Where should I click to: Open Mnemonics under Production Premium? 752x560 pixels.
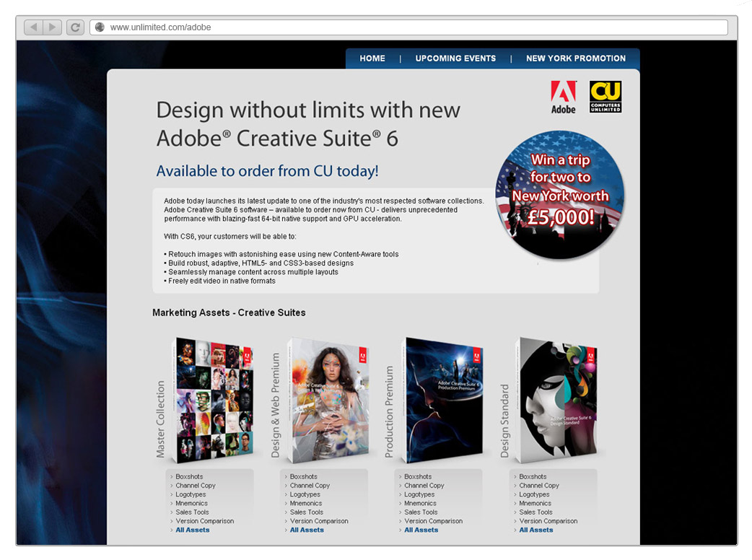[x=420, y=504]
